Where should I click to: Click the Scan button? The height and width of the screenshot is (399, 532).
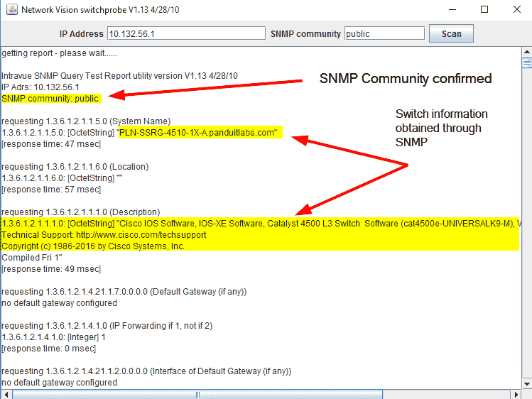451,33
